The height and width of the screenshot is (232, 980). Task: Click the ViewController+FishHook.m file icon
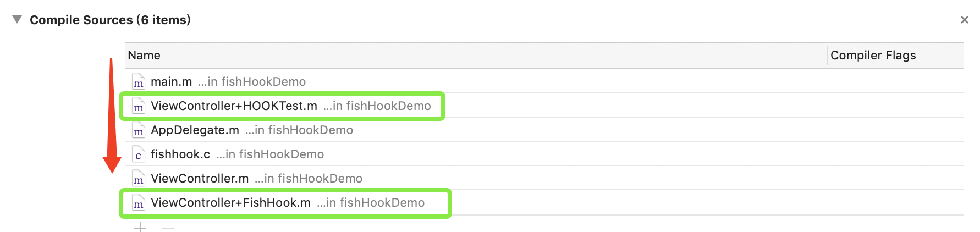point(138,203)
